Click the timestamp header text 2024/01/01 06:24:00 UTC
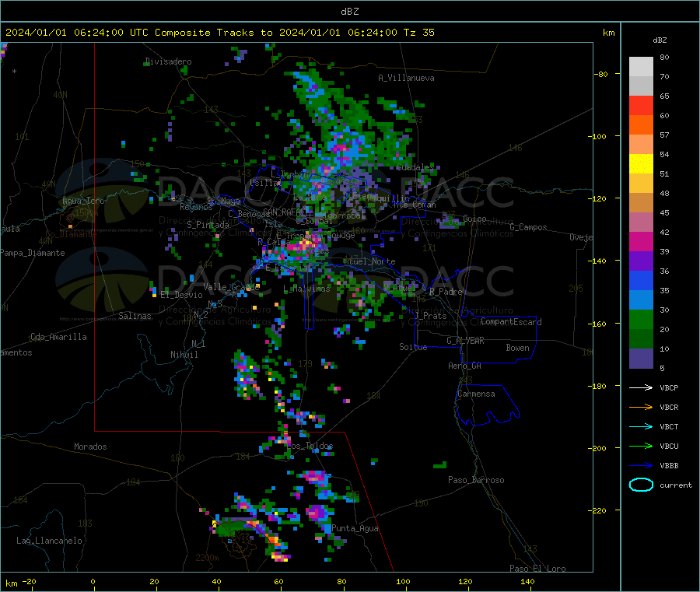The width and height of the screenshot is (700, 592). coord(77,33)
